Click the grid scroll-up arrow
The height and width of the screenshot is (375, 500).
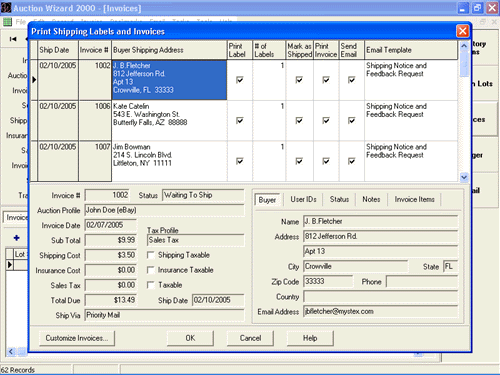point(464,46)
